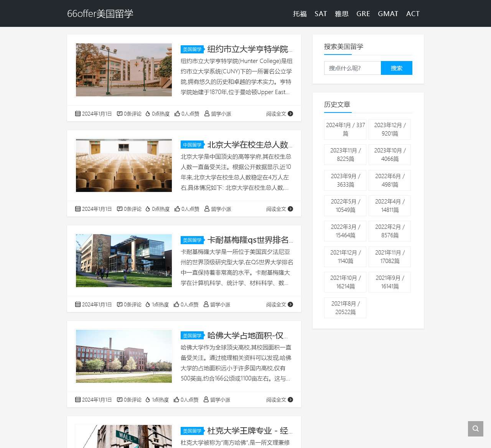This screenshot has height=448, width=491.
Task: Click the author icon on 北京大学在校生总人数 post
Action: point(207,209)
